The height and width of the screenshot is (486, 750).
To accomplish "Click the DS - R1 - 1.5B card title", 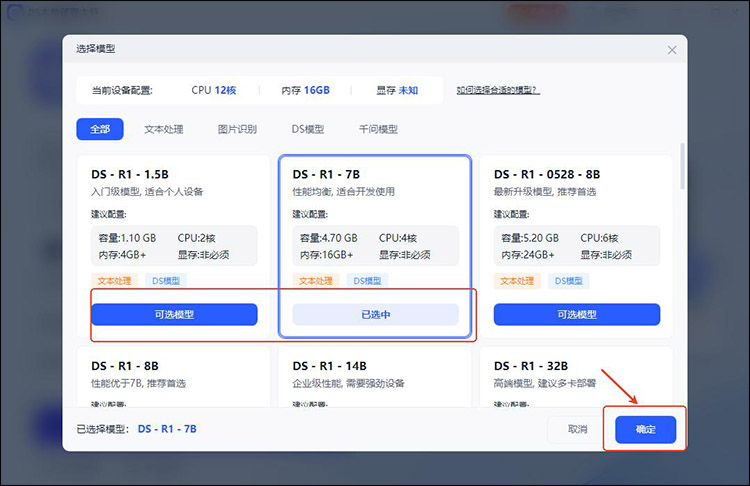I will coord(130,174).
